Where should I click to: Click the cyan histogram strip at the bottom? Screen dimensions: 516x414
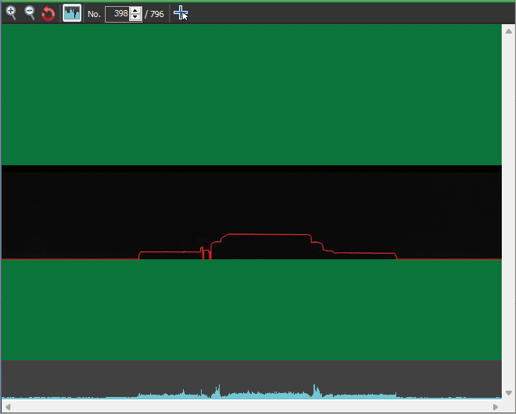tap(252, 379)
